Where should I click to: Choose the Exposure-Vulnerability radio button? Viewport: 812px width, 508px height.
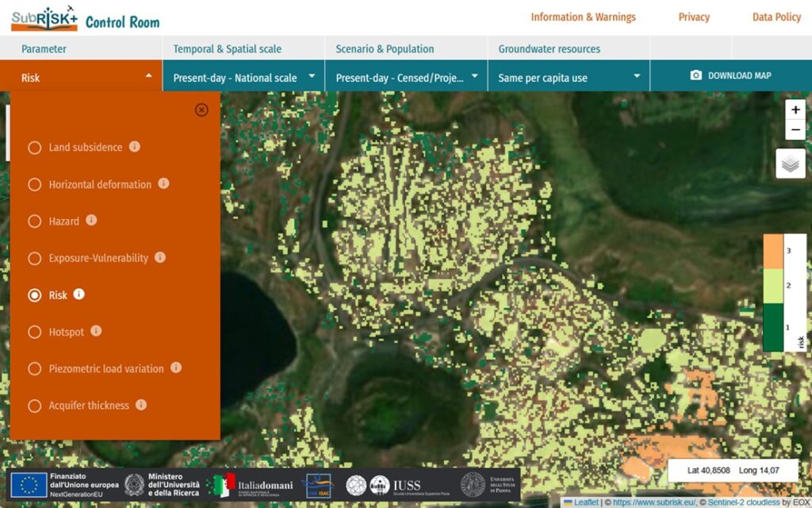(x=35, y=258)
